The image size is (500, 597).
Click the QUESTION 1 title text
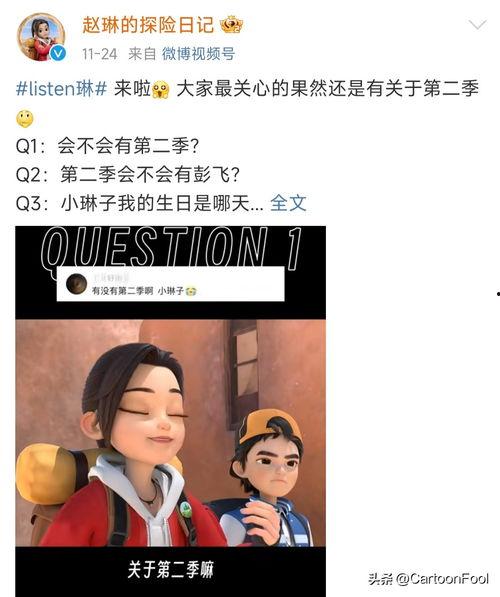[171, 247]
